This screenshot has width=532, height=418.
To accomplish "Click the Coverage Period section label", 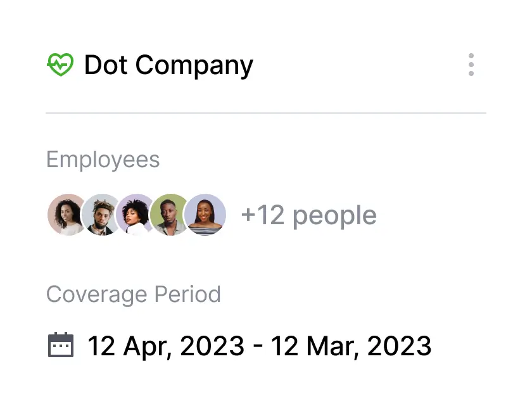I will coord(134,294).
